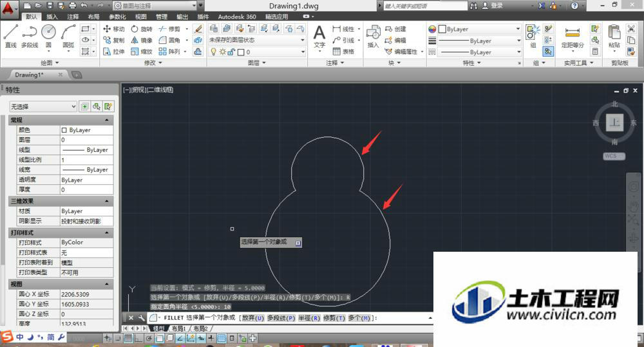
Task: Choose the 修剪(T) command option
Action: click(334, 318)
